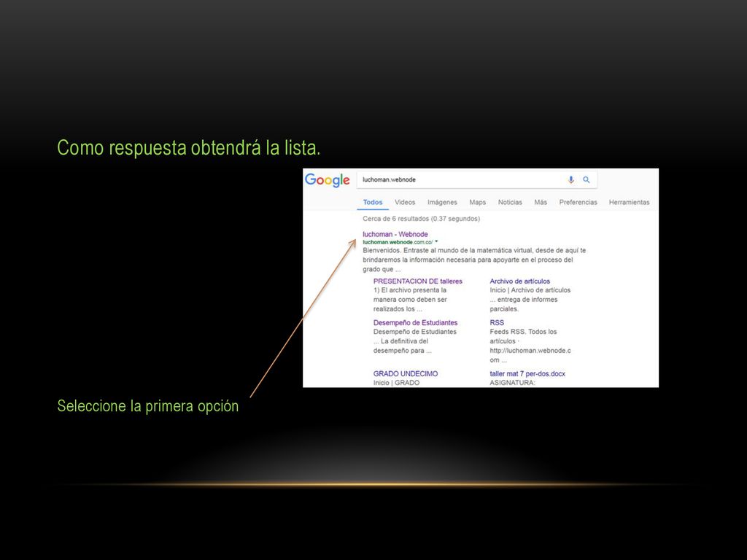Image resolution: width=747 pixels, height=560 pixels.
Task: Open Herramientas options
Action: (629, 202)
